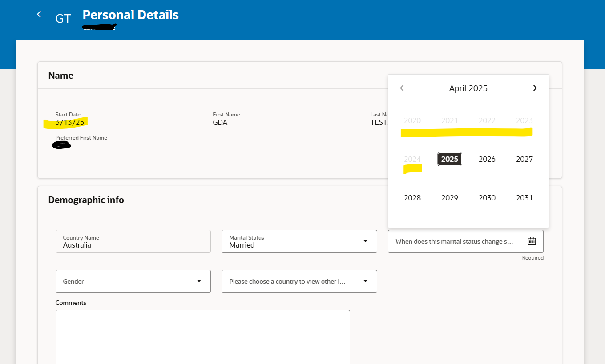Click the left chevron in the year picker
Image resolution: width=605 pixels, height=364 pixels.
click(402, 88)
